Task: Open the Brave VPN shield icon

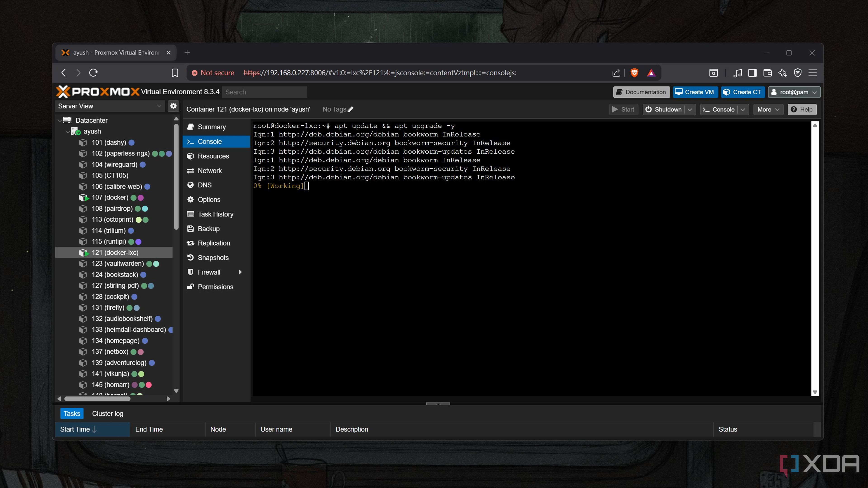Action: click(x=797, y=73)
